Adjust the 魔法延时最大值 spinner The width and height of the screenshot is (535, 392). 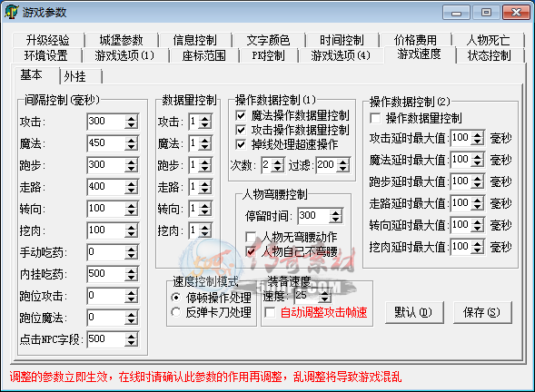pos(478,160)
